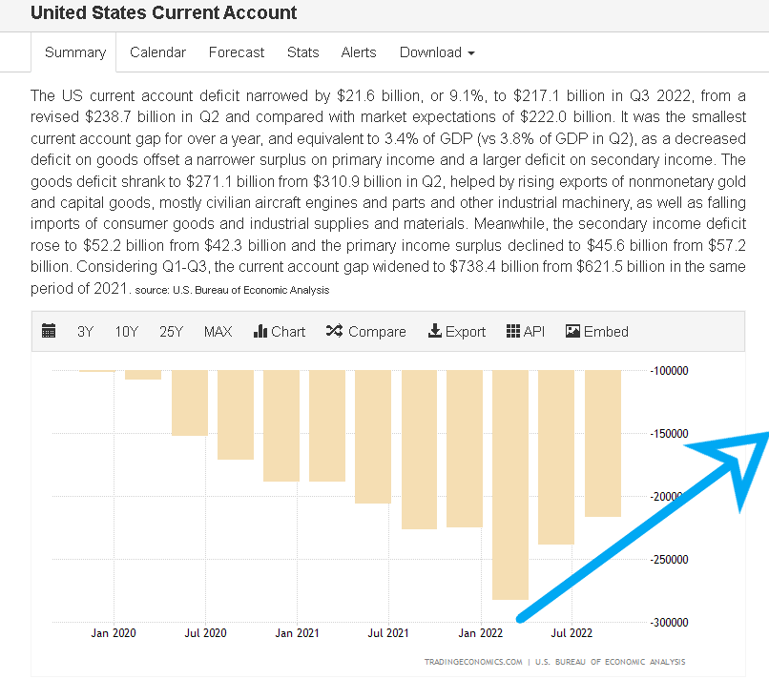Go to the Forecast tab
769x700 pixels.
[x=237, y=52]
